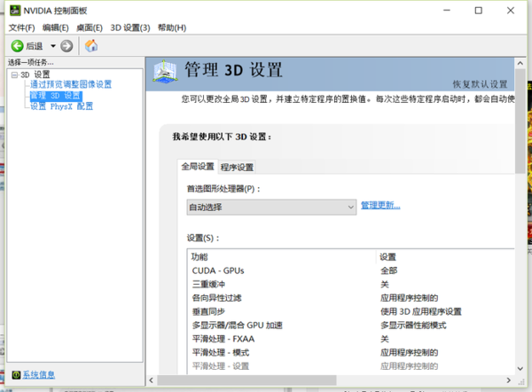Collapse the 3D 设置 tree node
The height and width of the screenshot is (392, 532).
(14, 74)
